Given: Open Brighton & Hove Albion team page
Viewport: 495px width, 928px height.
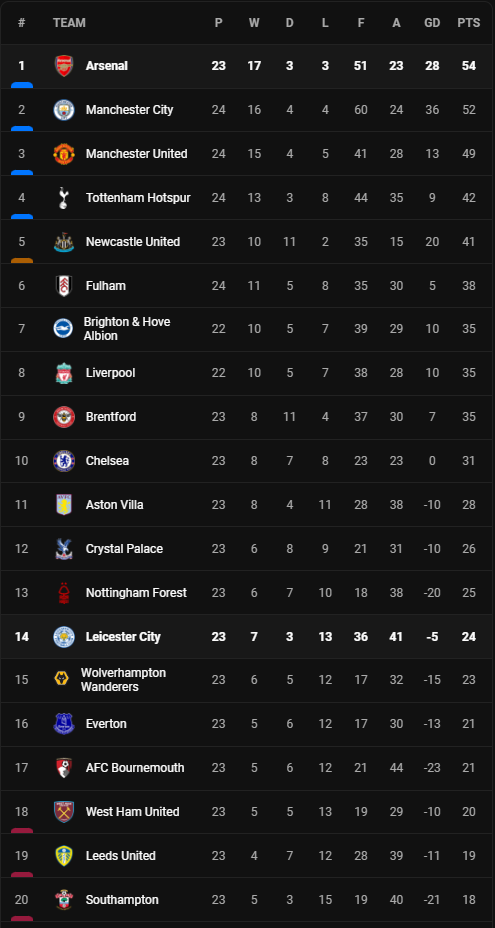Looking at the screenshot, I should [127, 328].
